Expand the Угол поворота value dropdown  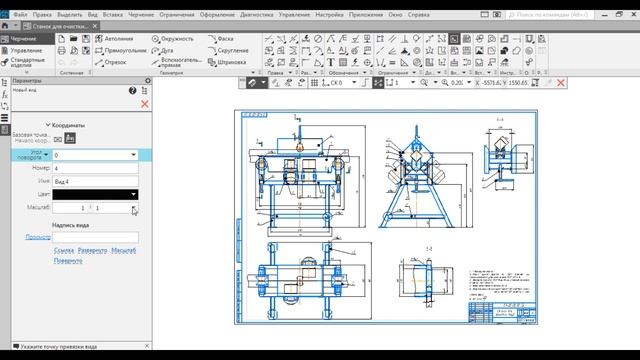[x=133, y=155]
